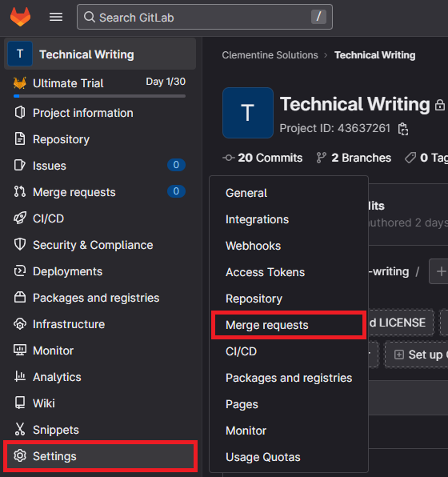Click the slash shortcut key badge

click(318, 17)
